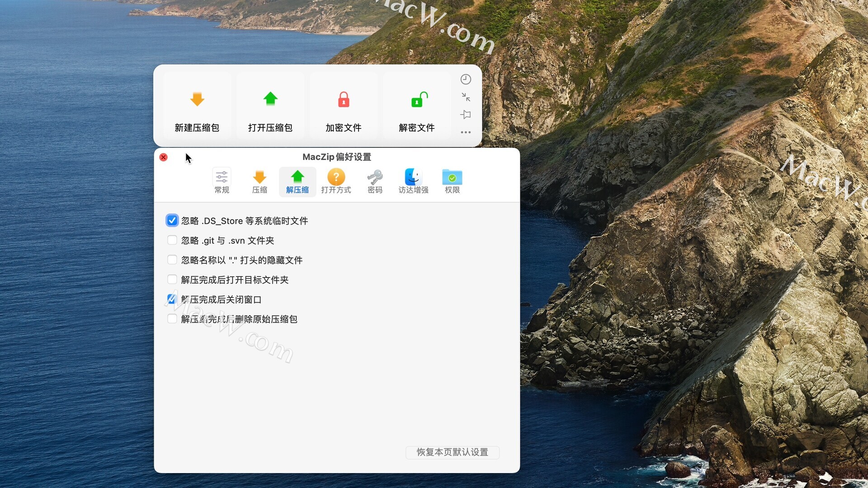Open the 打开压缩包 green arrow button
868x488 pixels.
(270, 106)
